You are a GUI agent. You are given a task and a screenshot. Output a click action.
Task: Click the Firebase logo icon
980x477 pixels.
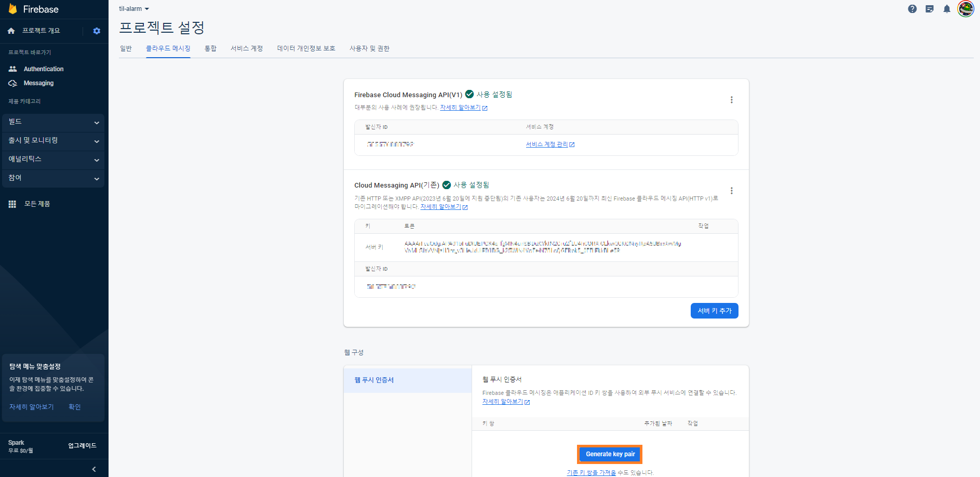click(x=13, y=9)
